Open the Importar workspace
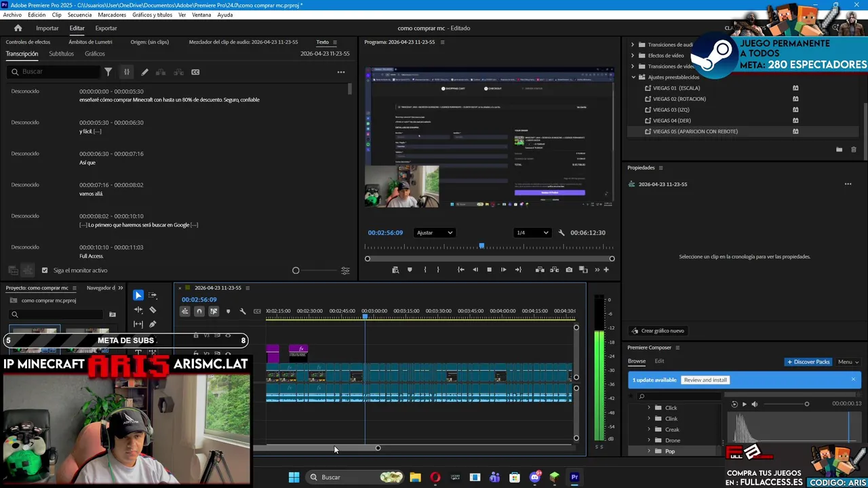 point(47,28)
